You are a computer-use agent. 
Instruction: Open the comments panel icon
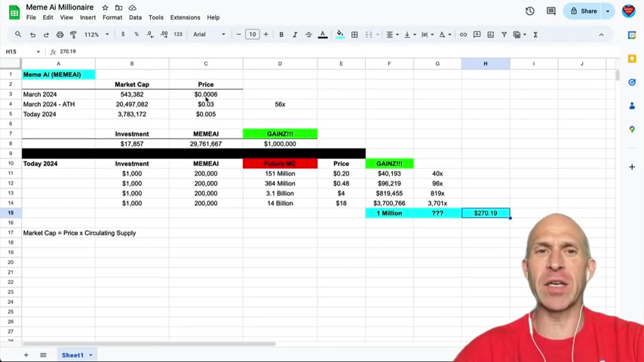pos(551,11)
